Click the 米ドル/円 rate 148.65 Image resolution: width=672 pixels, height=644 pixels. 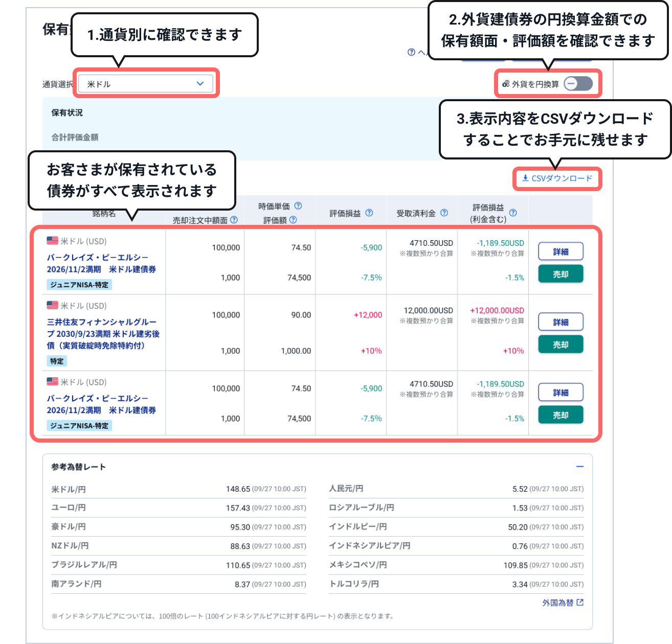pos(238,489)
